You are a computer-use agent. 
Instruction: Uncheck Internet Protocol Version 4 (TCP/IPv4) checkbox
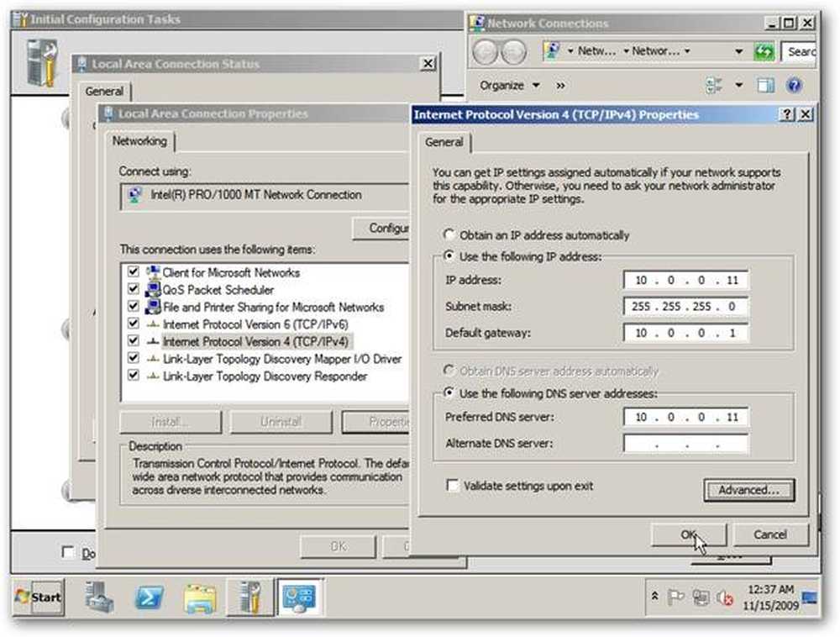pyautogui.click(x=134, y=340)
